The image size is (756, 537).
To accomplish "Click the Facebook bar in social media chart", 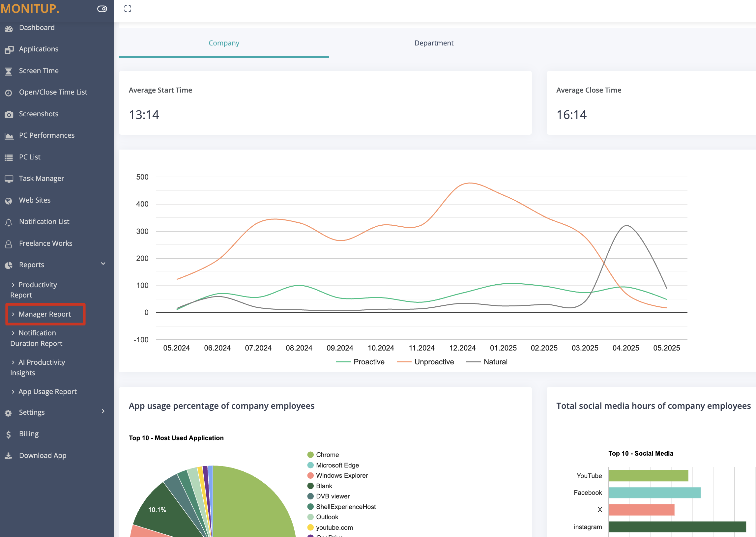I will click(654, 493).
